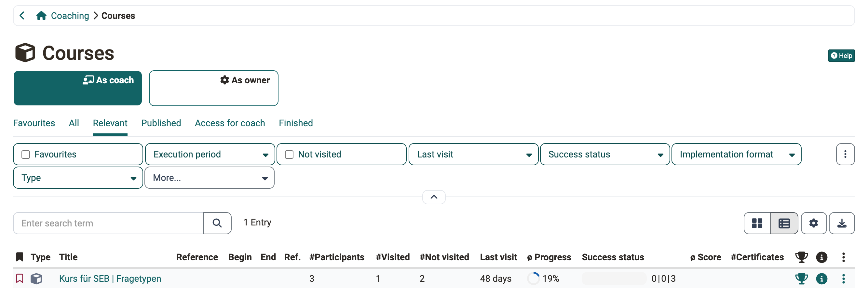Open the Implementation format dropdown
Image resolution: width=868 pixels, height=298 pixels.
(x=736, y=155)
